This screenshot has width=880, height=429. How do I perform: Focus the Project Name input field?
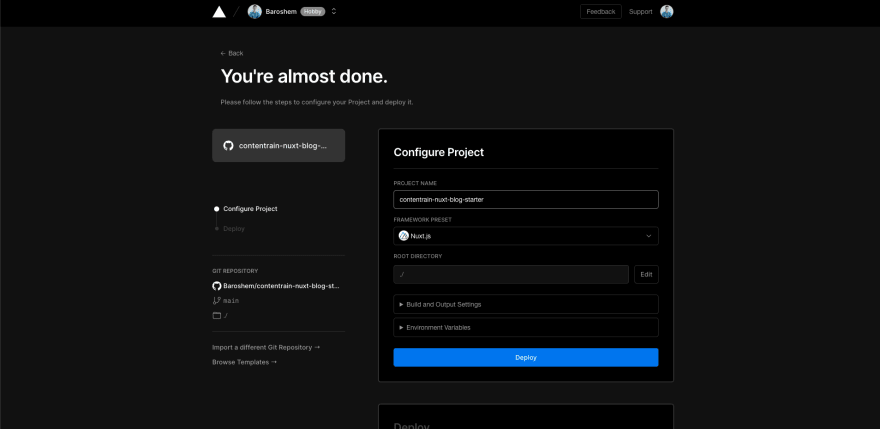pyautogui.click(x=526, y=199)
